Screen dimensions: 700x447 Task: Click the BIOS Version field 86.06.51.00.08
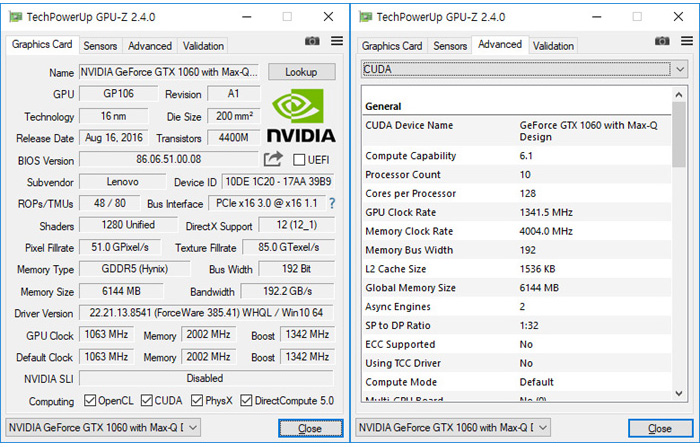coord(169,159)
